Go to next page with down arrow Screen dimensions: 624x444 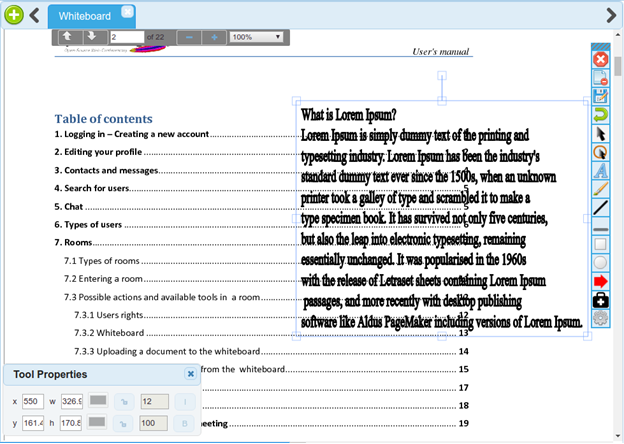click(91, 37)
